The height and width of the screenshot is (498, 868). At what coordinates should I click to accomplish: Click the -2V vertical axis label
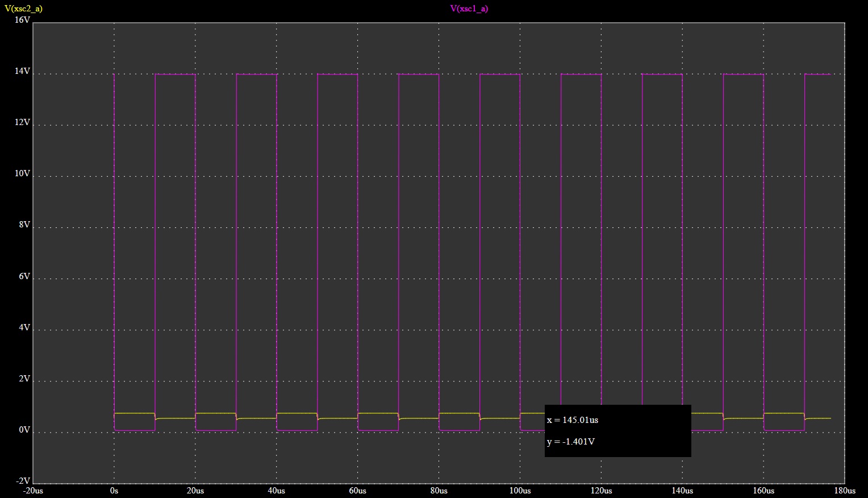23,481
